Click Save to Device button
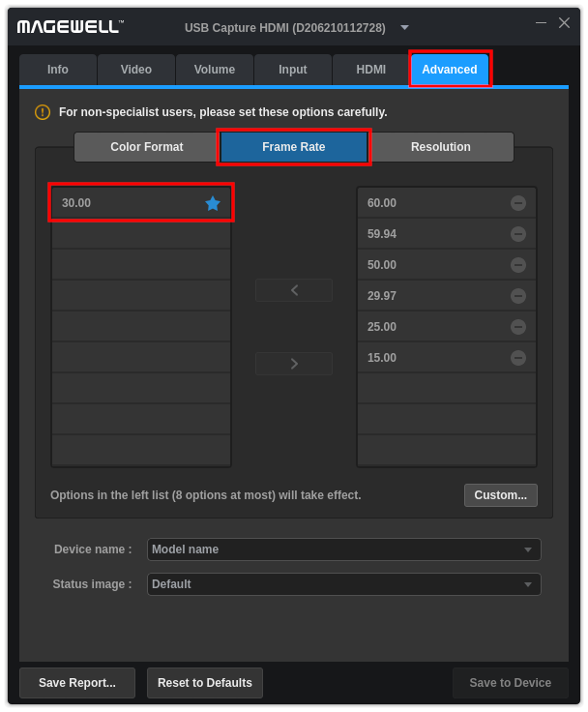Screen dimensions: 588x712 tap(511, 683)
